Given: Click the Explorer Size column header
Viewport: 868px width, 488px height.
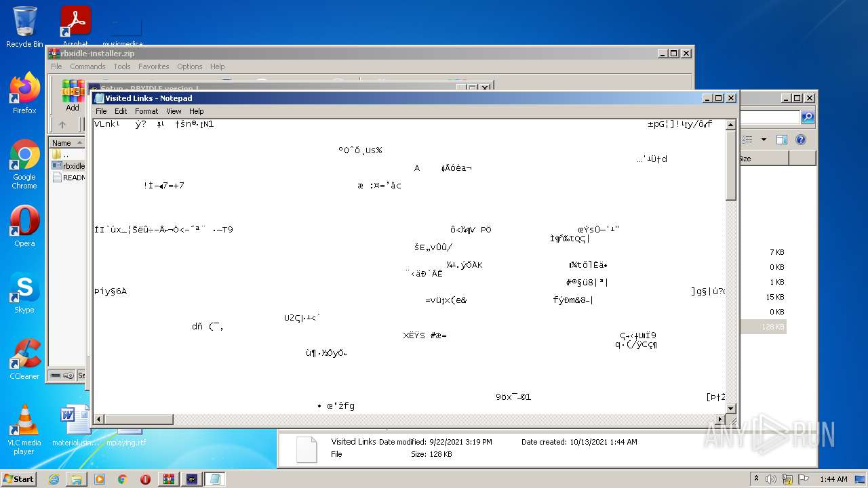Looking at the screenshot, I should (764, 159).
